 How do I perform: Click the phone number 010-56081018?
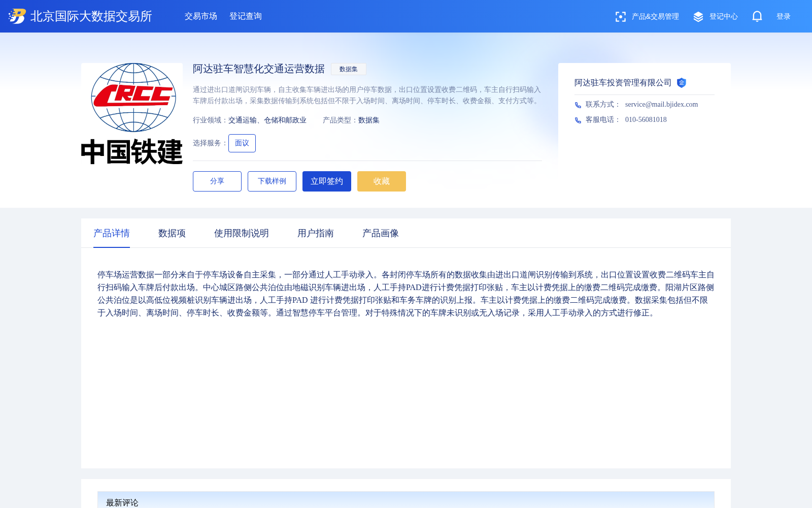coord(646,120)
